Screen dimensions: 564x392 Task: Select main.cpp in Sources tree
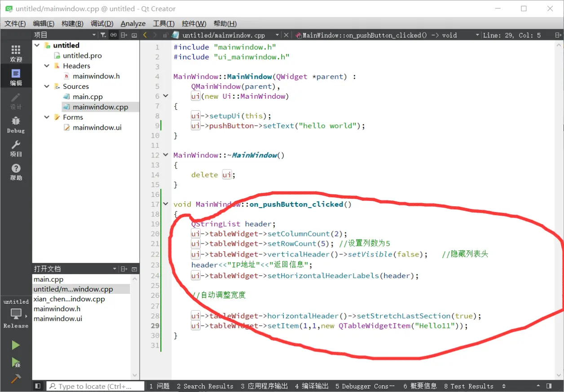(x=88, y=97)
